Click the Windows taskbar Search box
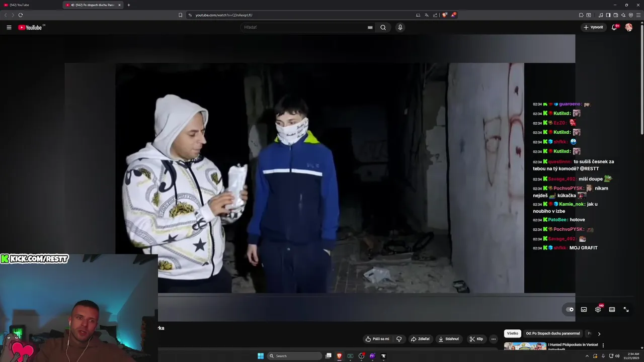Screen dimensions: 644x362 (x=295, y=356)
